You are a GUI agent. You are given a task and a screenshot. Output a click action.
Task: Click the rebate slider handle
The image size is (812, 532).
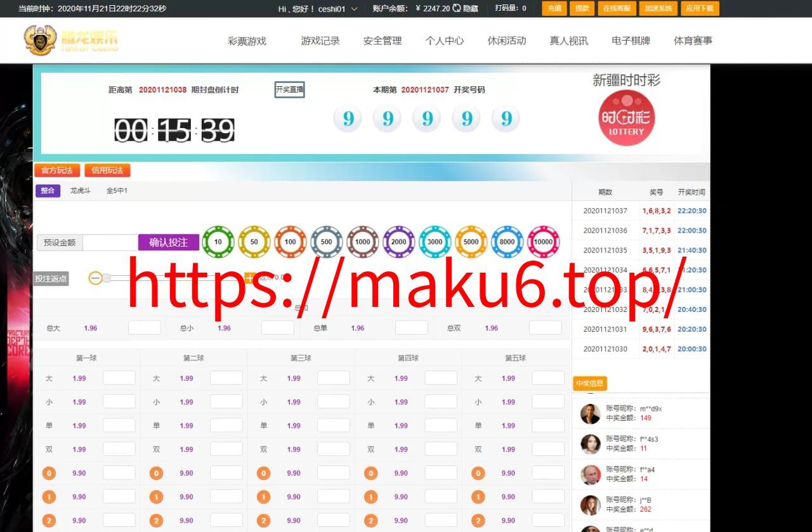(x=107, y=278)
